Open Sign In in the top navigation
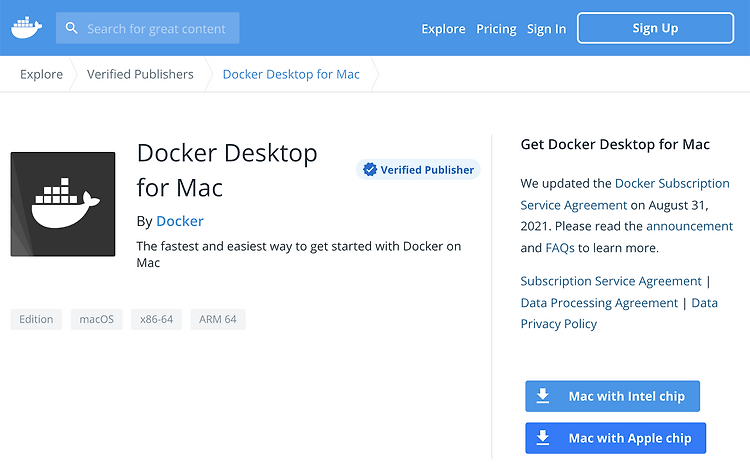 point(546,29)
